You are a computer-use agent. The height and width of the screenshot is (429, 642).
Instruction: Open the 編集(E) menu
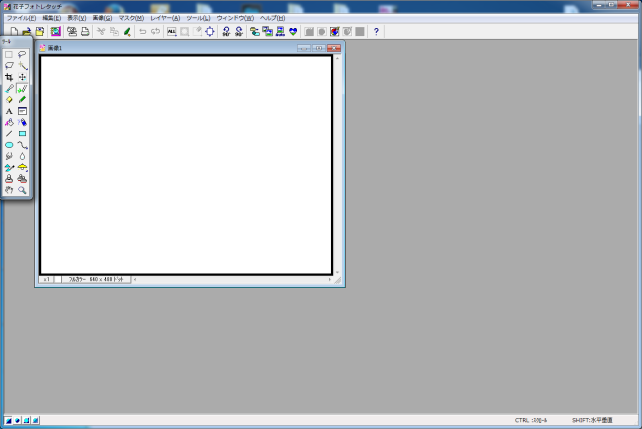52,18
